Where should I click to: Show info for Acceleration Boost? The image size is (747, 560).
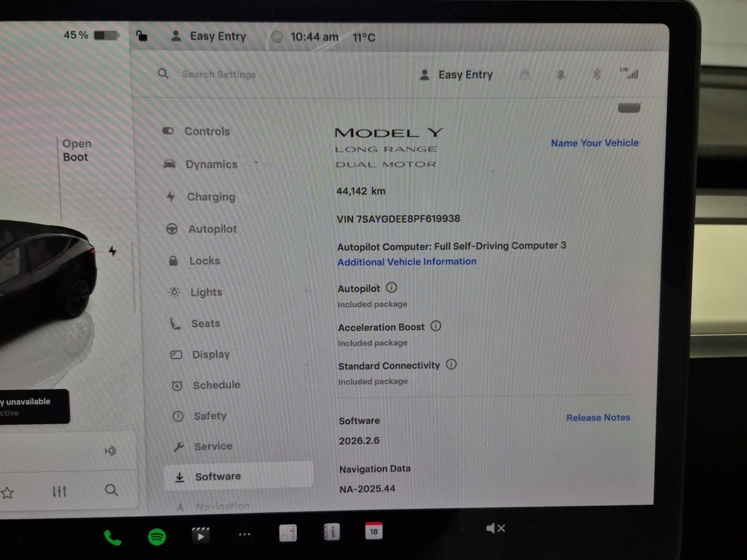click(x=436, y=326)
